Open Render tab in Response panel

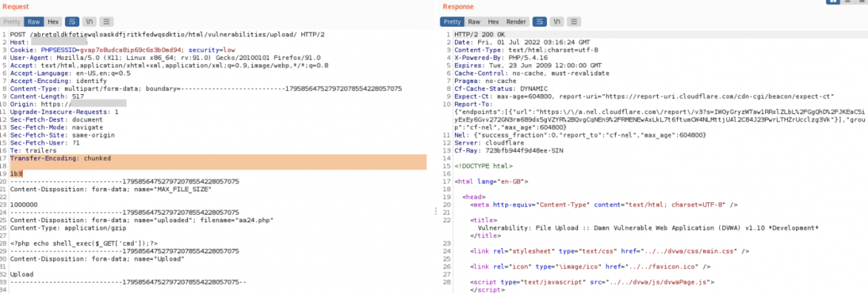[x=516, y=22]
